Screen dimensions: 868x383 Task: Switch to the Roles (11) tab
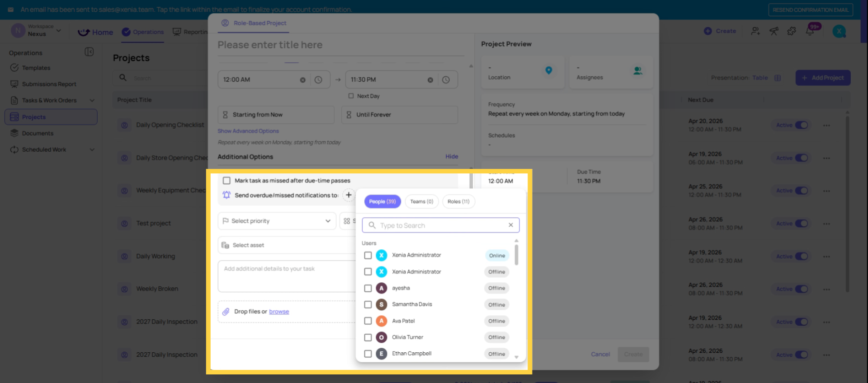458,201
